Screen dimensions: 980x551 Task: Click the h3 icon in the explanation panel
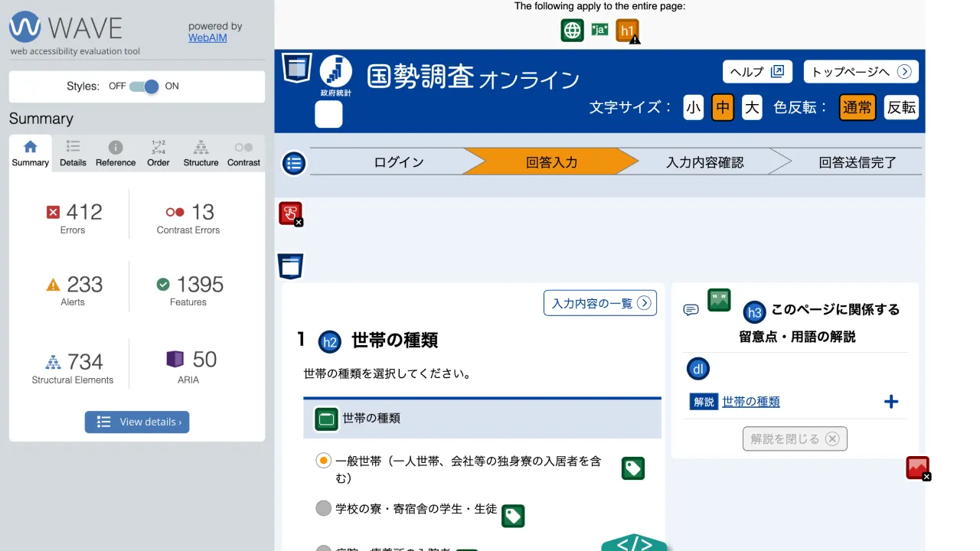click(754, 312)
